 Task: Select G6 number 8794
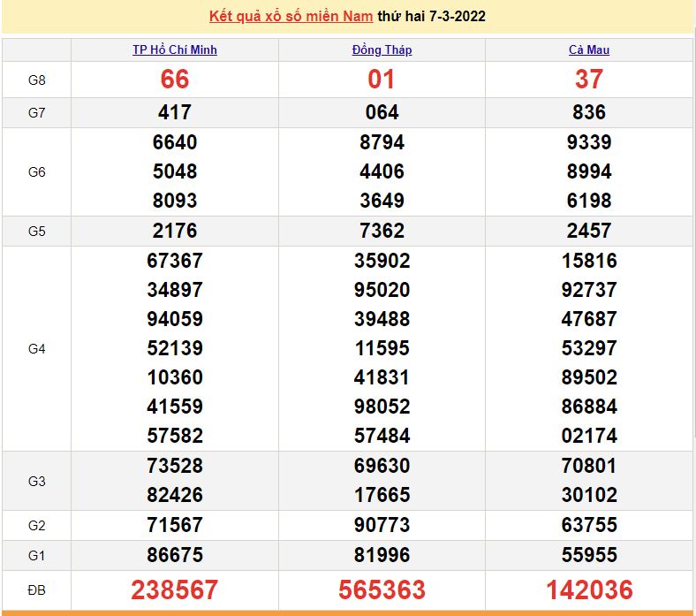pyautogui.click(x=382, y=142)
